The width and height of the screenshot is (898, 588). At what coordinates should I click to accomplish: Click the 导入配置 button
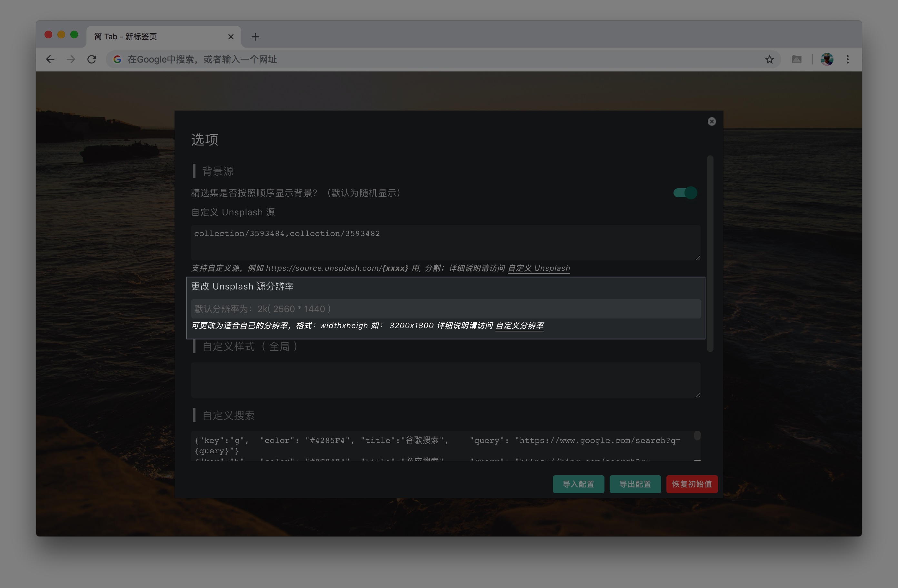point(578,484)
